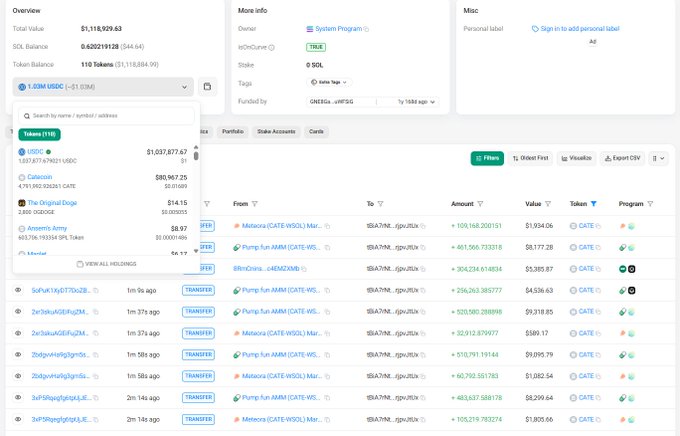The height and width of the screenshot is (436, 680).
Task: Expand the Extra Tags dropdown
Action: click(x=329, y=82)
